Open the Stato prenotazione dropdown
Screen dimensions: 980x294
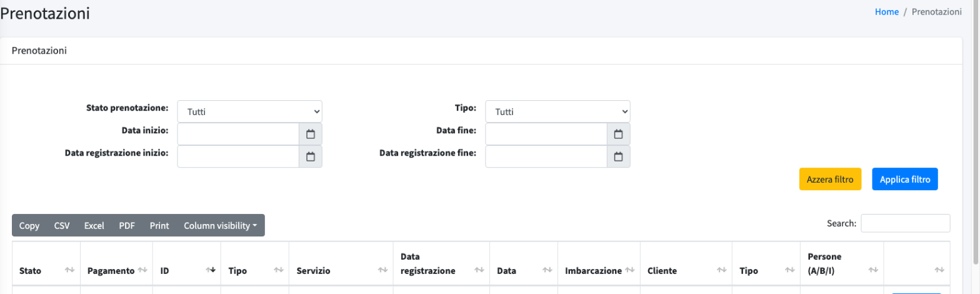click(250, 111)
